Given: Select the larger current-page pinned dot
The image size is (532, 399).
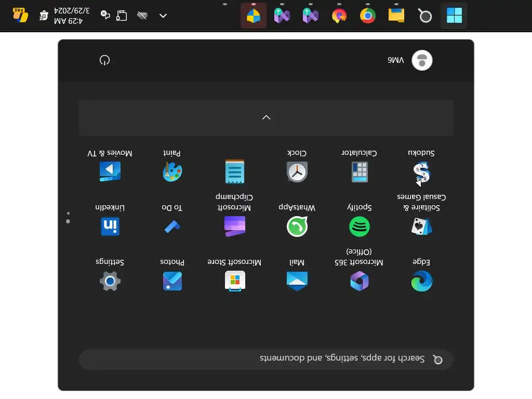Looking at the screenshot, I should pos(68,221).
